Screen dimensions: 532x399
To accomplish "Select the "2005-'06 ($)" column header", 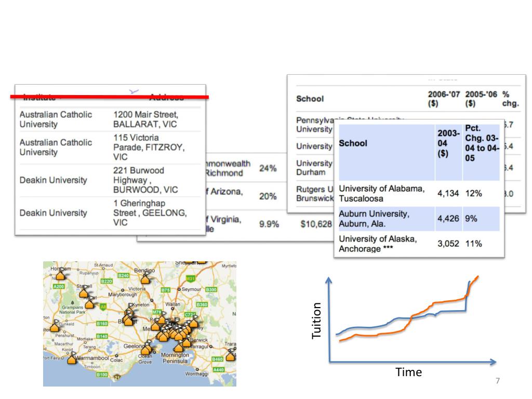I will click(481, 98).
